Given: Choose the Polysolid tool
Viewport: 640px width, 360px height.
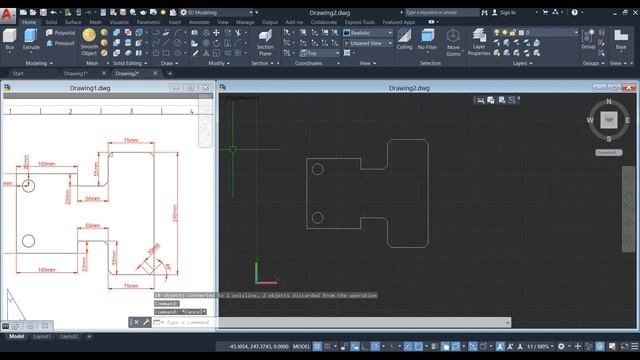Looking at the screenshot, I should coord(60,33).
